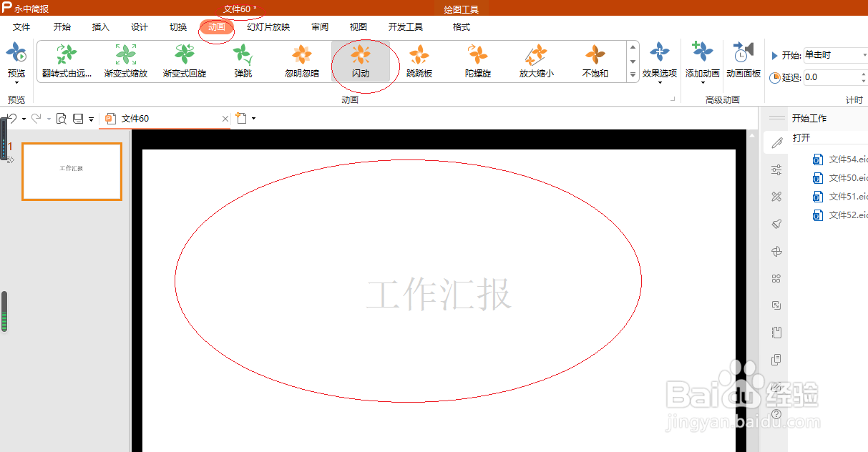The height and width of the screenshot is (452, 868).
Task: Switch to the 切换 ribbon tab
Action: pyautogui.click(x=177, y=26)
